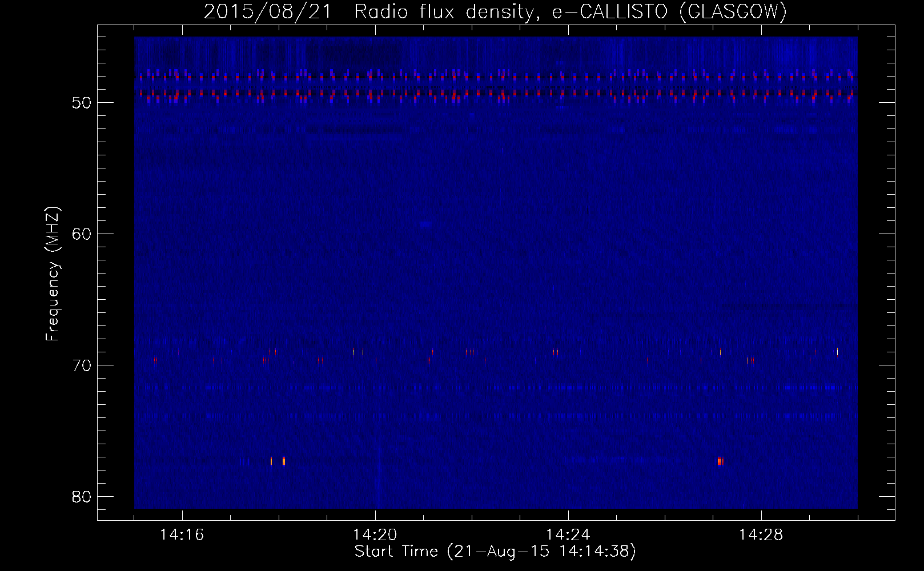924x571 pixels.
Task: Click the '14:16' time tick label
Action: [x=182, y=534]
